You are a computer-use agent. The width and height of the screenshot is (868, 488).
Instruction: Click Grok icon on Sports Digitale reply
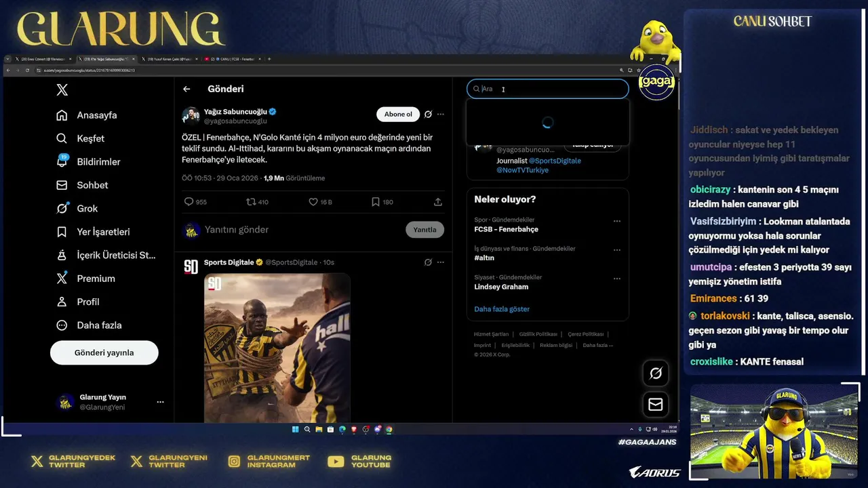click(x=428, y=262)
